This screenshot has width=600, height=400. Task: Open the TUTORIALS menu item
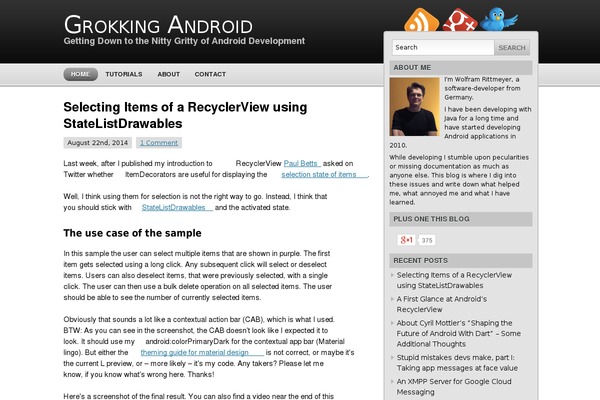(x=124, y=74)
